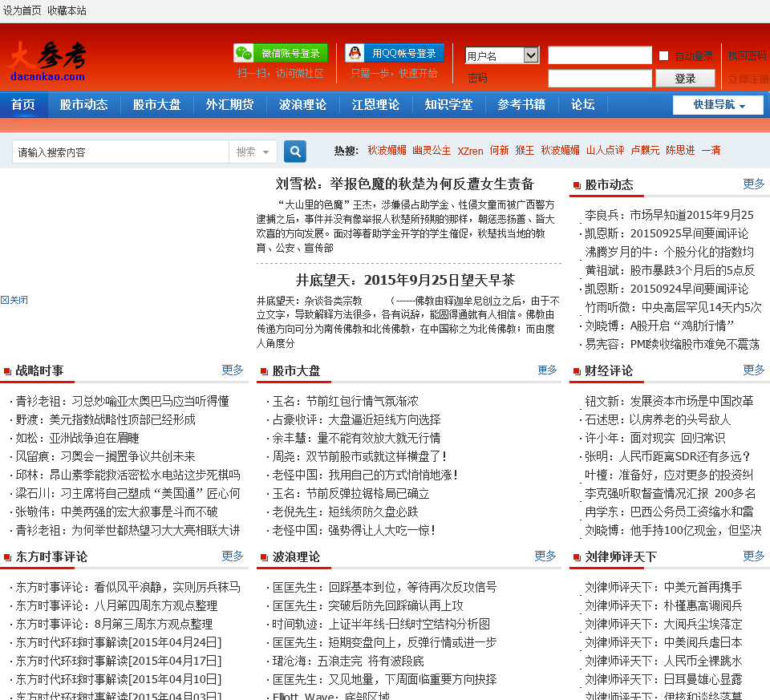
Task: Click hot search term 卢麒元
Action: 645,150
